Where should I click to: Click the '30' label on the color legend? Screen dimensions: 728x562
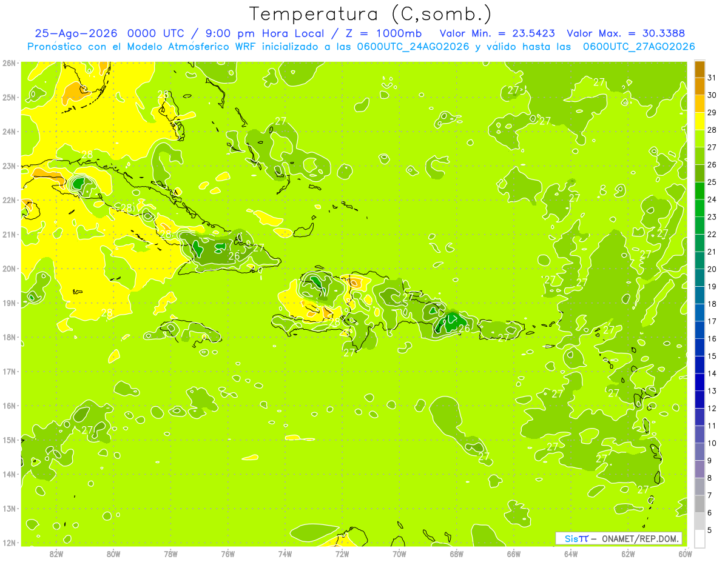click(x=712, y=95)
